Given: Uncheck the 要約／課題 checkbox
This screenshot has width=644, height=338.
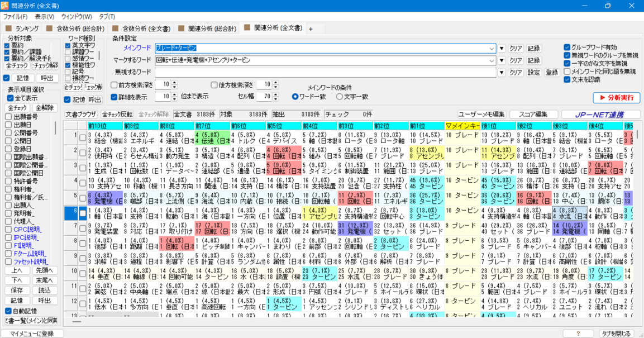Looking at the screenshot, I should pyautogui.click(x=7, y=52).
